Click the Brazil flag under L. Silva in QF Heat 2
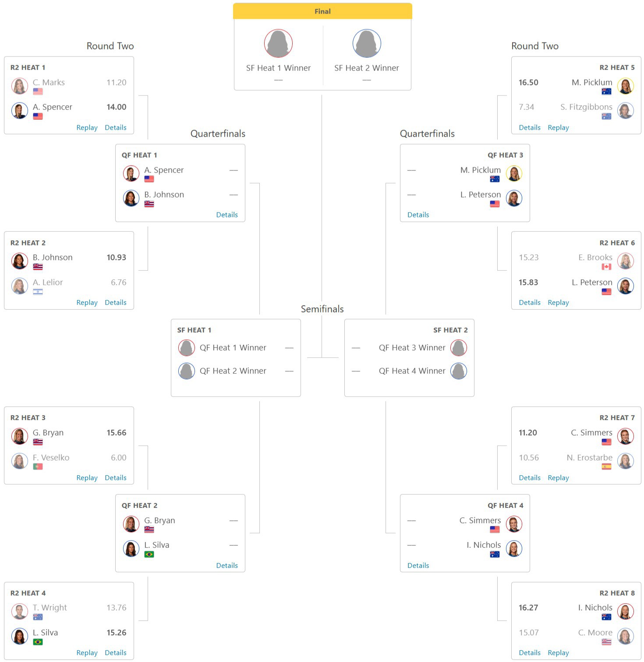The width and height of the screenshot is (644, 662). pyautogui.click(x=149, y=554)
